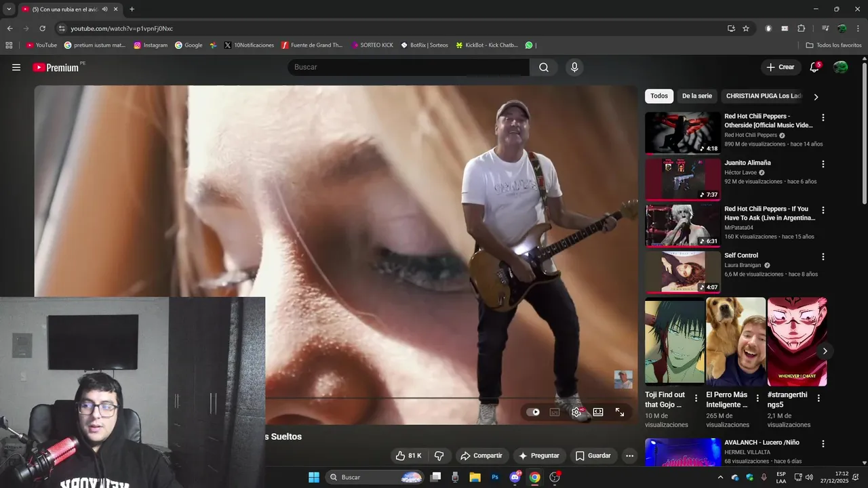Options menu for El Perro Más Inteligente
868x488 pixels.
757,399
